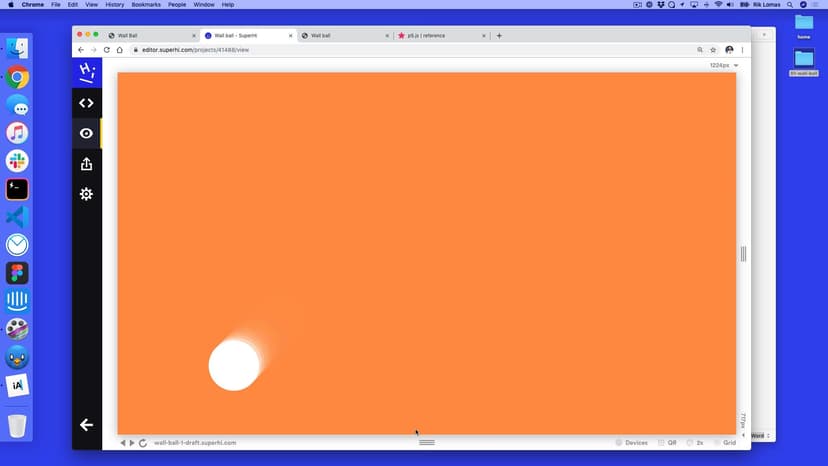The height and width of the screenshot is (466, 828).
Task: Open the Chrome three-dot menu
Action: point(742,49)
